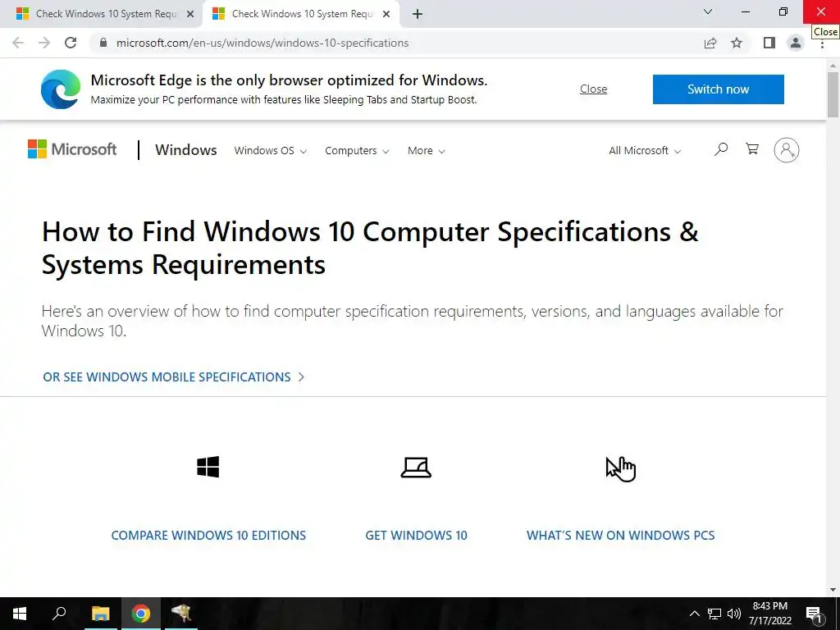Open the network tray icon
This screenshot has height=630, width=840.
click(714, 614)
